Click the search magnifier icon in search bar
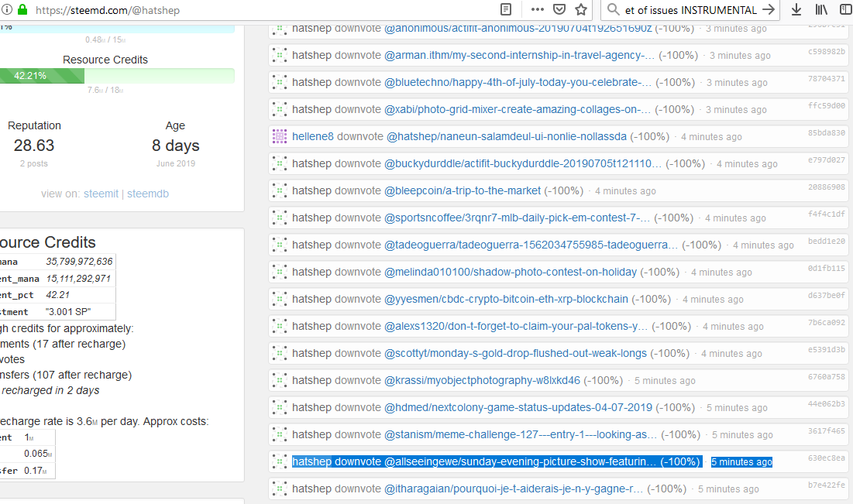Image resolution: width=853 pixels, height=504 pixels. [x=614, y=10]
